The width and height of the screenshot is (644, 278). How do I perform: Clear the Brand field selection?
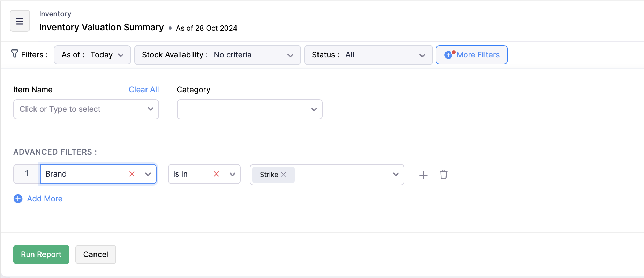click(132, 174)
